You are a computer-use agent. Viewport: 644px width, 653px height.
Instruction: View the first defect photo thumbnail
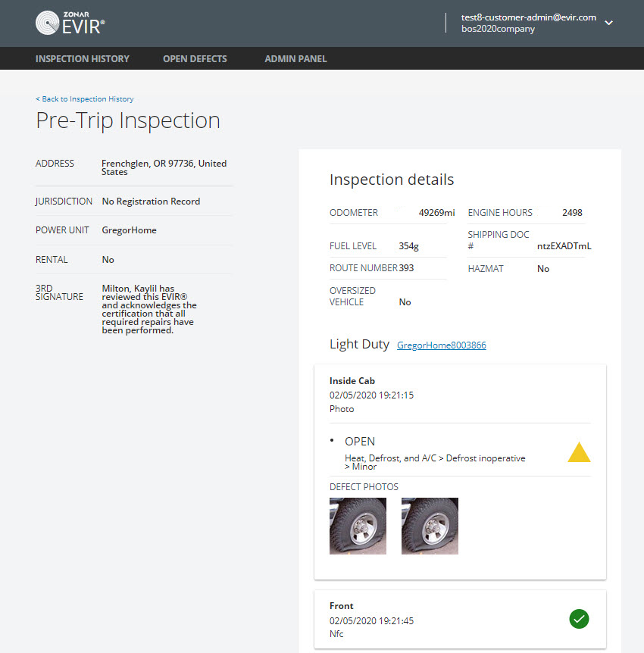click(358, 526)
